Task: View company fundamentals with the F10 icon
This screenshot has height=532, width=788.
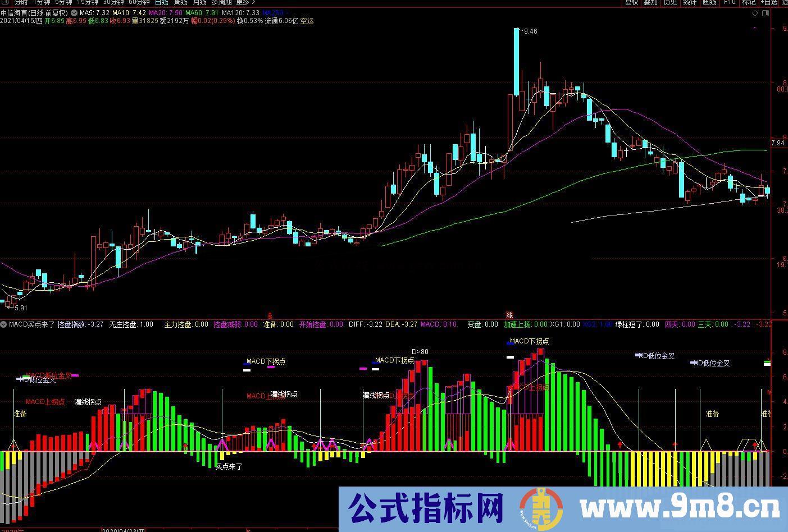Action: pos(730,3)
